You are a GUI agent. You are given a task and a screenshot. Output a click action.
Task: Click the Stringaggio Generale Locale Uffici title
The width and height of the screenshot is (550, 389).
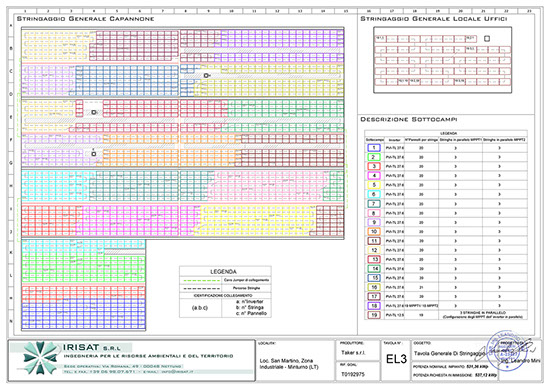tap(434, 19)
